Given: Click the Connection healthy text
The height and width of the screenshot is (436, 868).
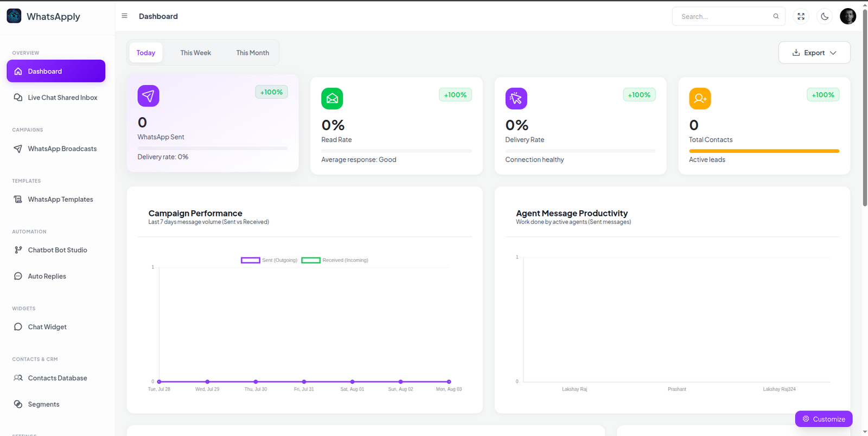Looking at the screenshot, I should click(534, 159).
